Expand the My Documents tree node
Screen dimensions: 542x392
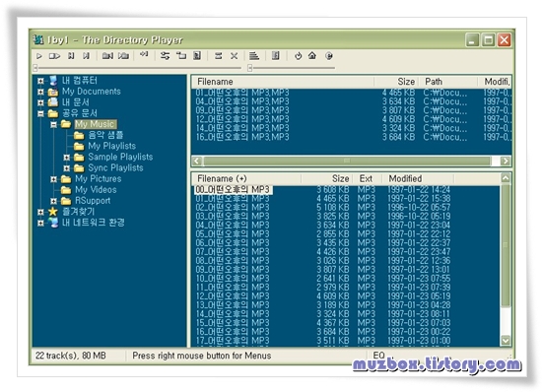(40, 92)
